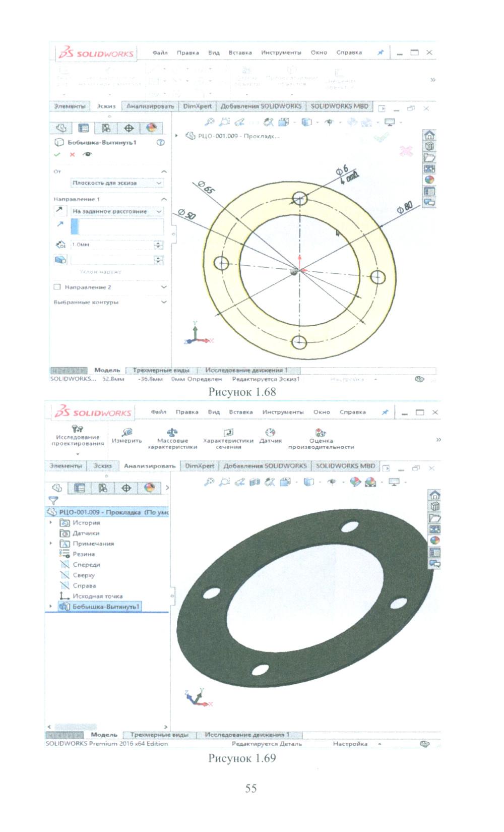
Task: Click the filter funnel icon in feature tree
Action: [x=53, y=500]
